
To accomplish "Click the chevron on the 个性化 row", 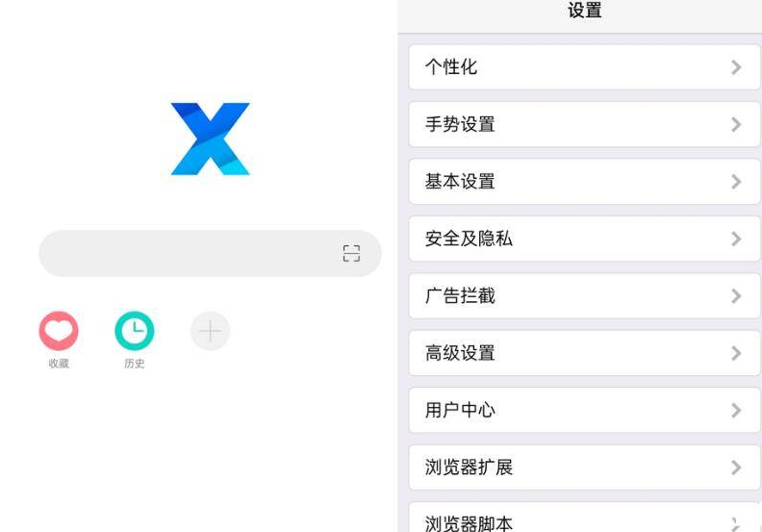I will pyautogui.click(x=736, y=67).
